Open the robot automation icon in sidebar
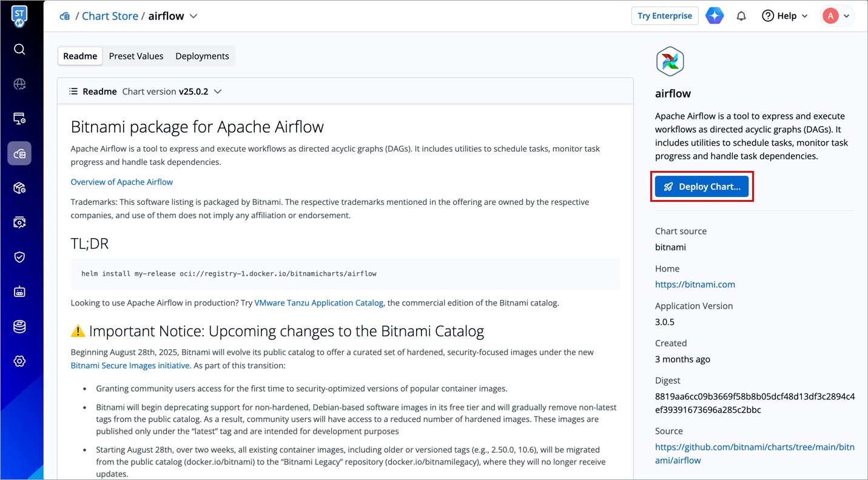The height and width of the screenshot is (480, 868). coord(19,292)
